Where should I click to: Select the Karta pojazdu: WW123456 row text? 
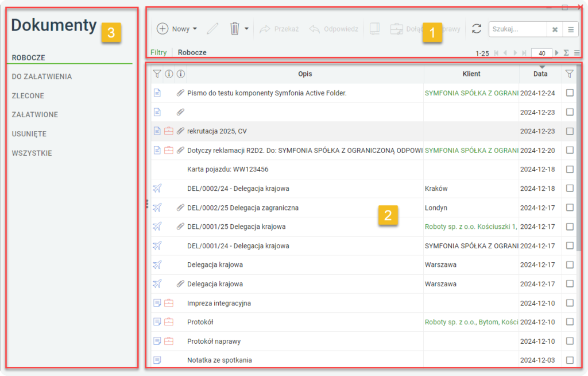coord(227,170)
